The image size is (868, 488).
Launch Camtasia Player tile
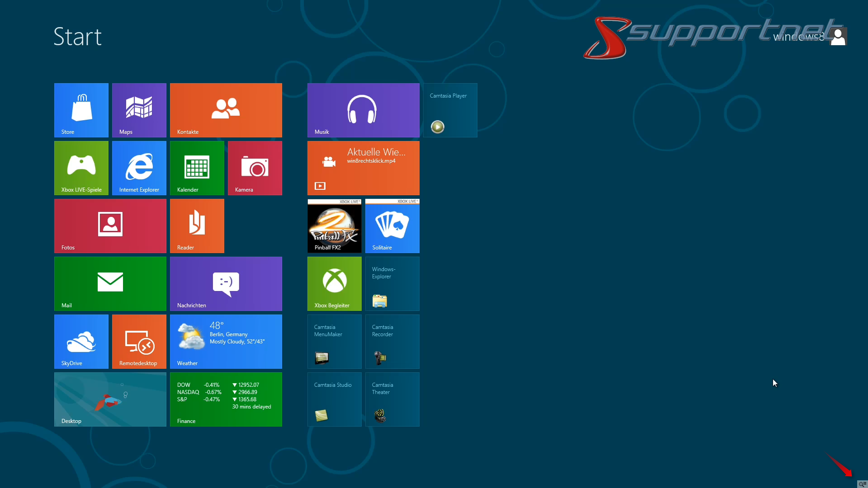450,110
